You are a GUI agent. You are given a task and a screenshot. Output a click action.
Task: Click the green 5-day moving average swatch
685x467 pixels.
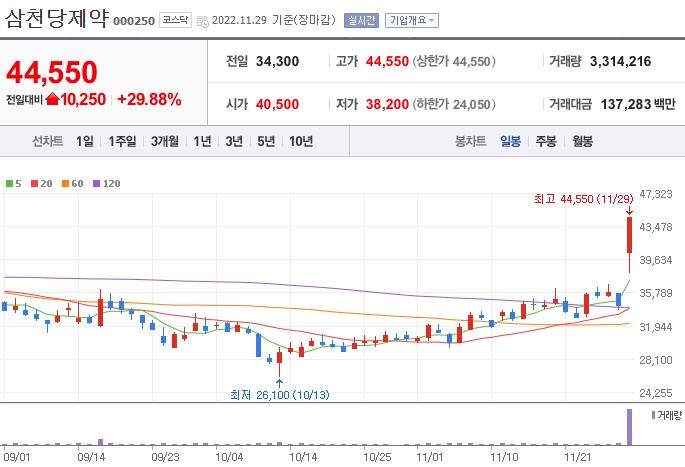(9, 184)
